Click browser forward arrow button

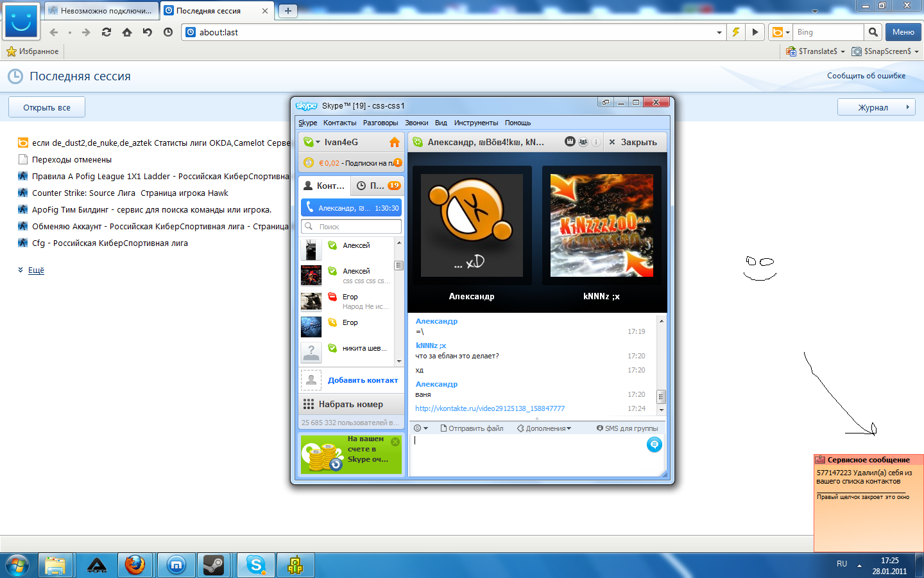(86, 32)
